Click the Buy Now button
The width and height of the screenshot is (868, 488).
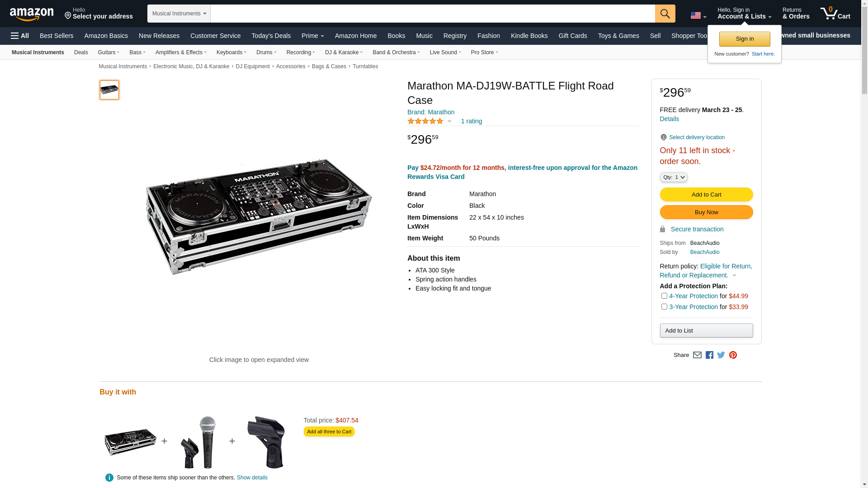[x=706, y=212]
